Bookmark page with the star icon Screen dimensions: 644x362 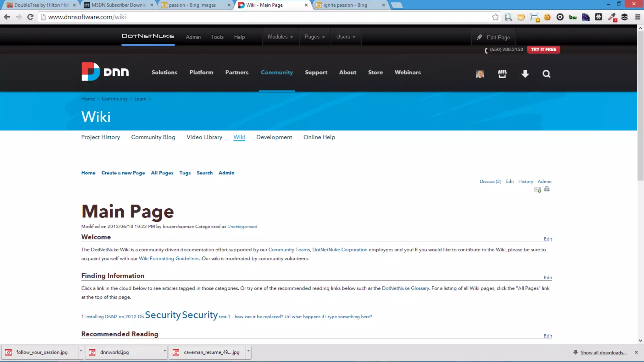[496, 17]
